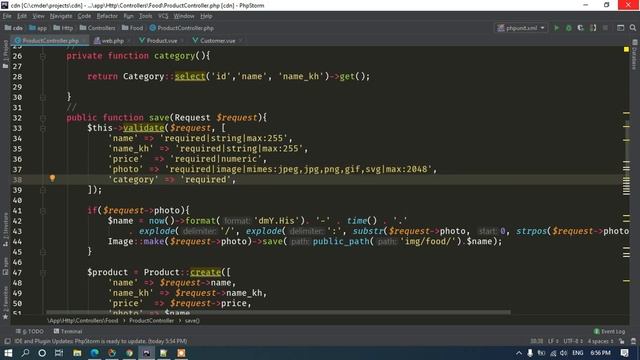The image size is (640, 360).
Task: Open the Event Log
Action: [x=609, y=331]
